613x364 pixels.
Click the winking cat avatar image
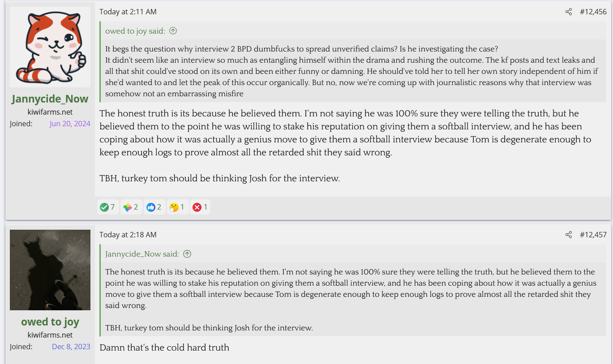pyautogui.click(x=50, y=47)
